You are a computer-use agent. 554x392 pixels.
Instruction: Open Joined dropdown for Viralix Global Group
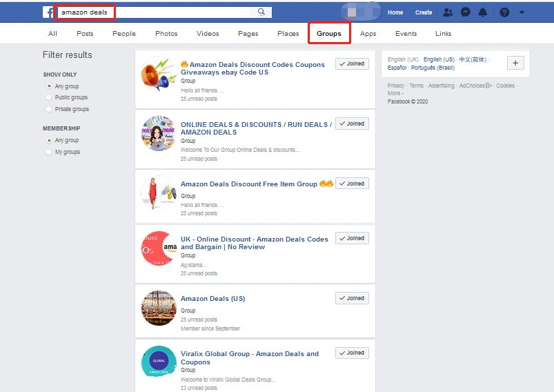point(352,353)
